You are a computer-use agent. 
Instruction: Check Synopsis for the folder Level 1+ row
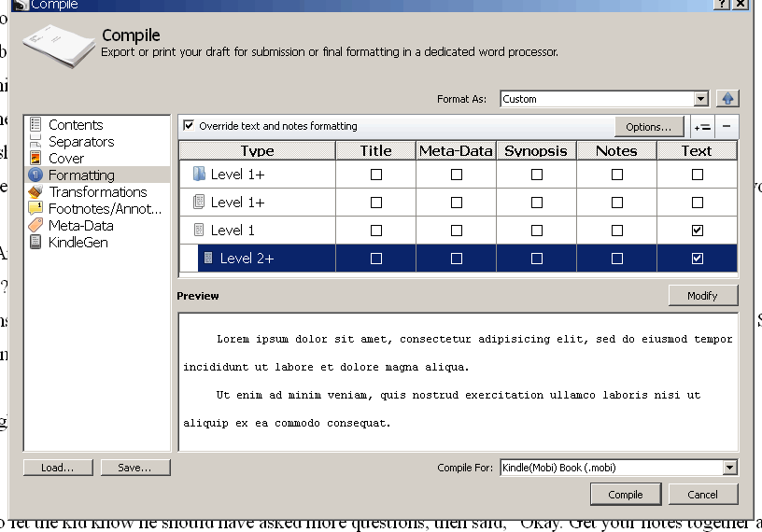coord(537,175)
